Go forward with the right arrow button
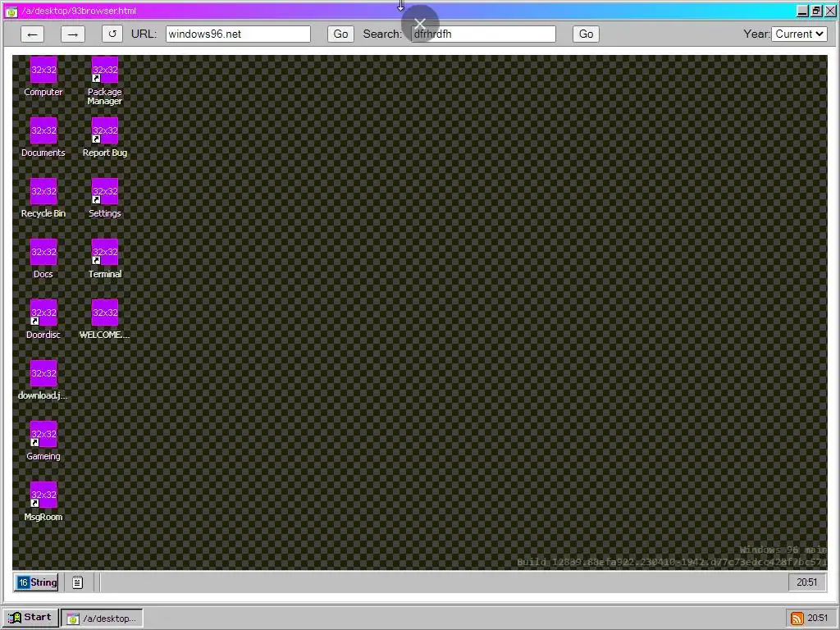Image resolution: width=840 pixels, height=630 pixels. pyautogui.click(x=73, y=34)
